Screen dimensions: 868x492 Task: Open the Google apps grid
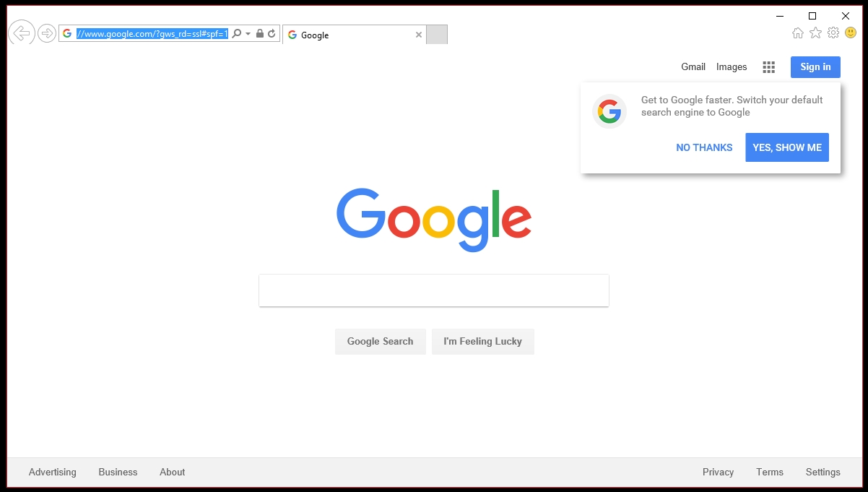[768, 67]
